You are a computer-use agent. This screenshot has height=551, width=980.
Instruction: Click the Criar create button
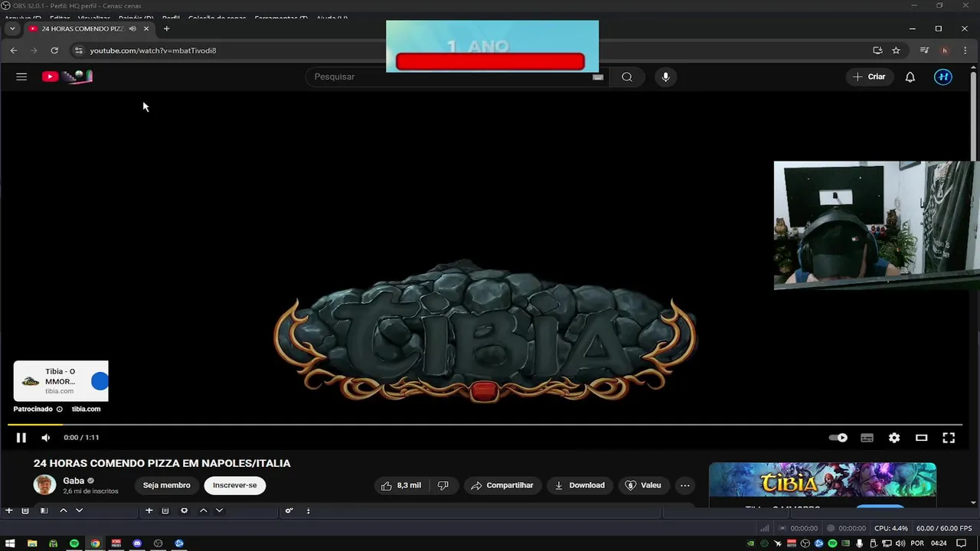[869, 77]
